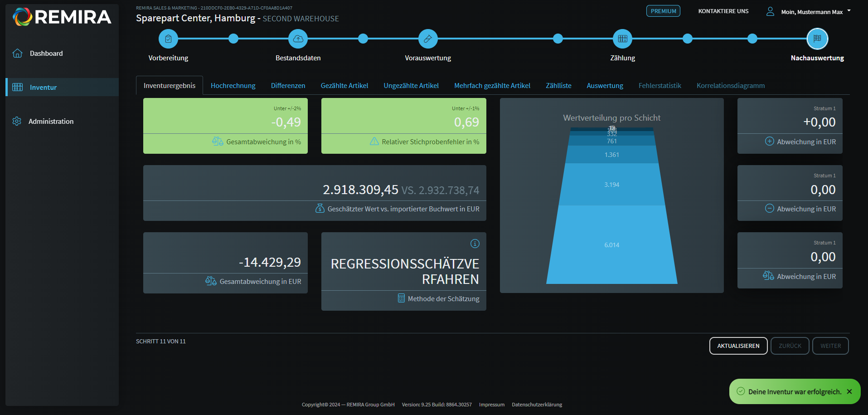The height and width of the screenshot is (415, 868).
Task: Click the Bestandsdaten cloud upload icon
Action: coord(298,39)
